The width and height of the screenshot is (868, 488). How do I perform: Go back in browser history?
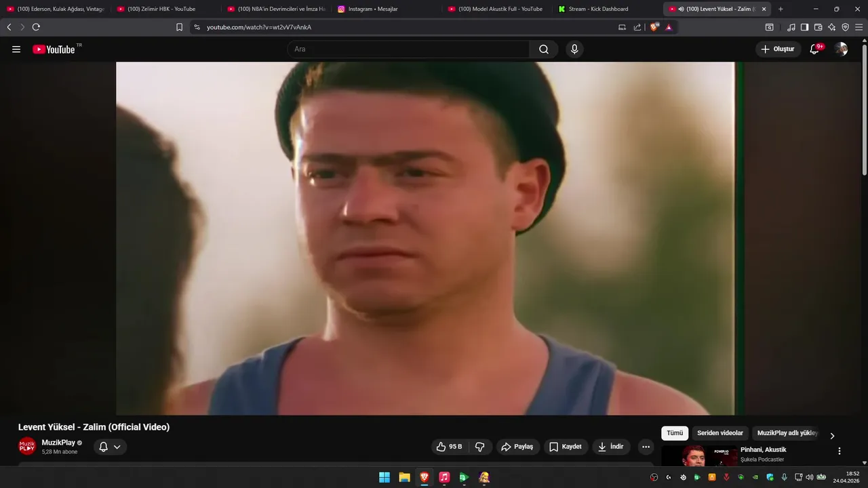(x=9, y=27)
